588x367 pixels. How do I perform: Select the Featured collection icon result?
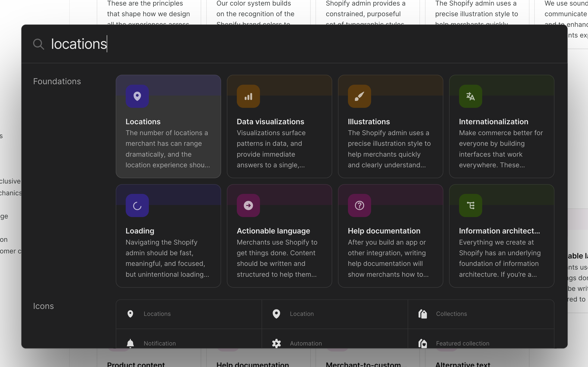pyautogui.click(x=462, y=343)
